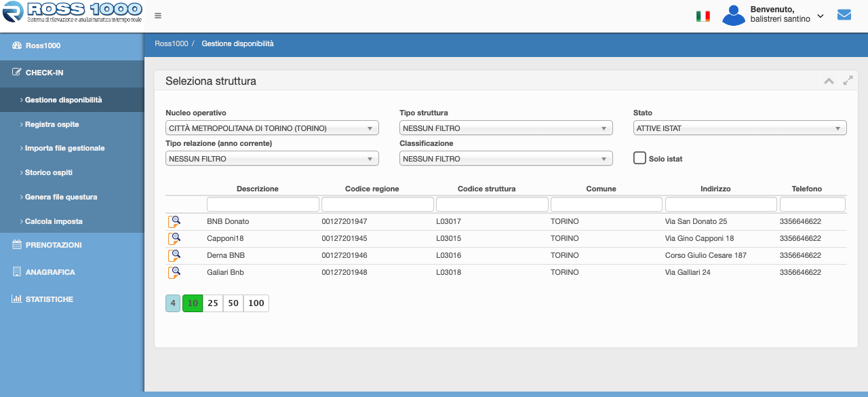Click structure code L03016 cell
Screen dimensions: 868x397
[448, 255]
